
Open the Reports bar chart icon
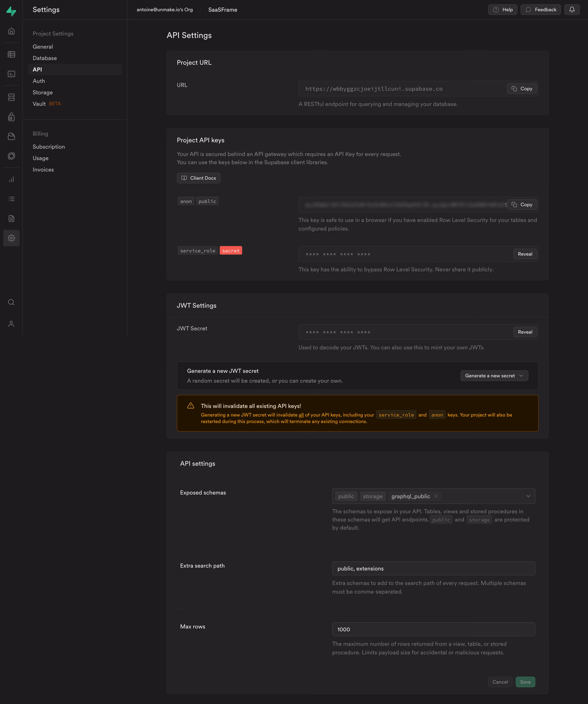[x=11, y=179]
